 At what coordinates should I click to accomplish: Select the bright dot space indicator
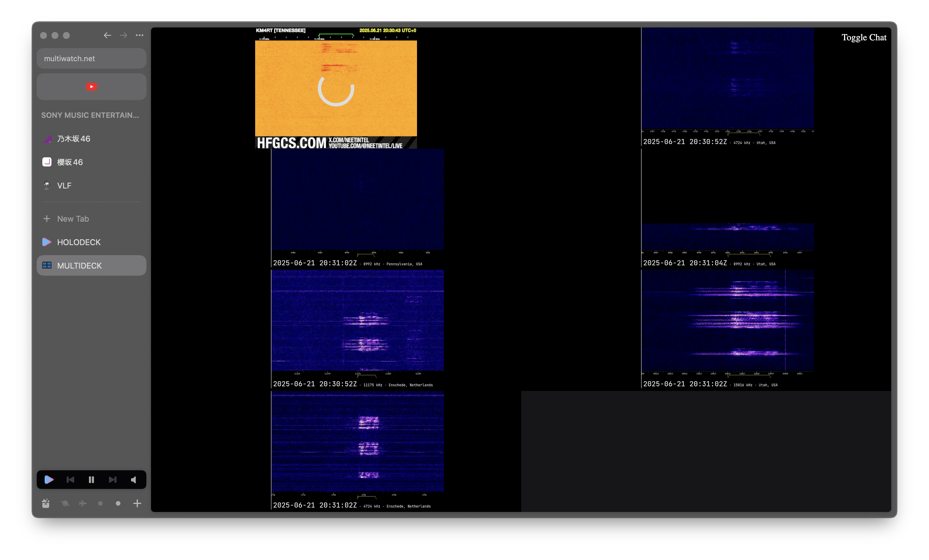tap(118, 503)
